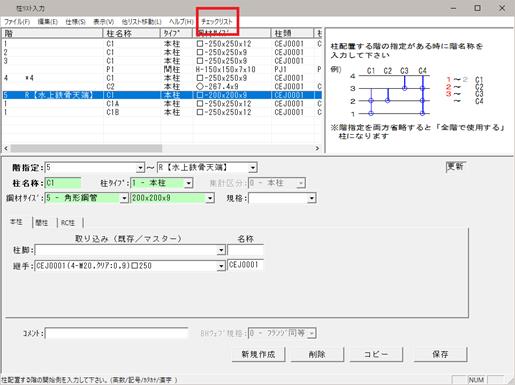Expand the 柱タイプ dropdown arrow
This screenshot has height=385, width=515.
pyautogui.click(x=189, y=183)
